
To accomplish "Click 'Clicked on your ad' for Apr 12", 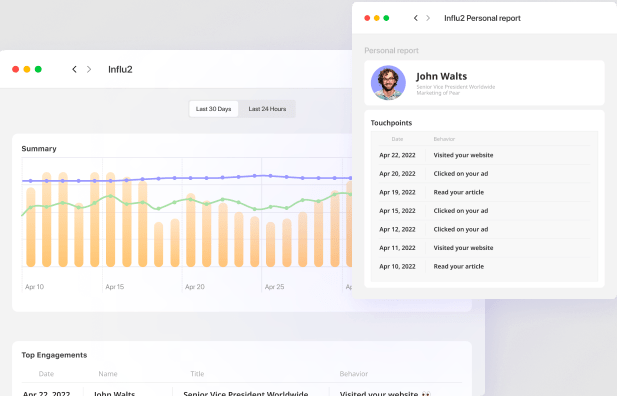I will coord(461,229).
